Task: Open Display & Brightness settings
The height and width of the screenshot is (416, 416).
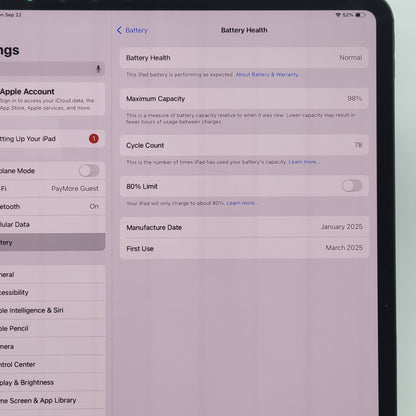Action: tap(52, 382)
